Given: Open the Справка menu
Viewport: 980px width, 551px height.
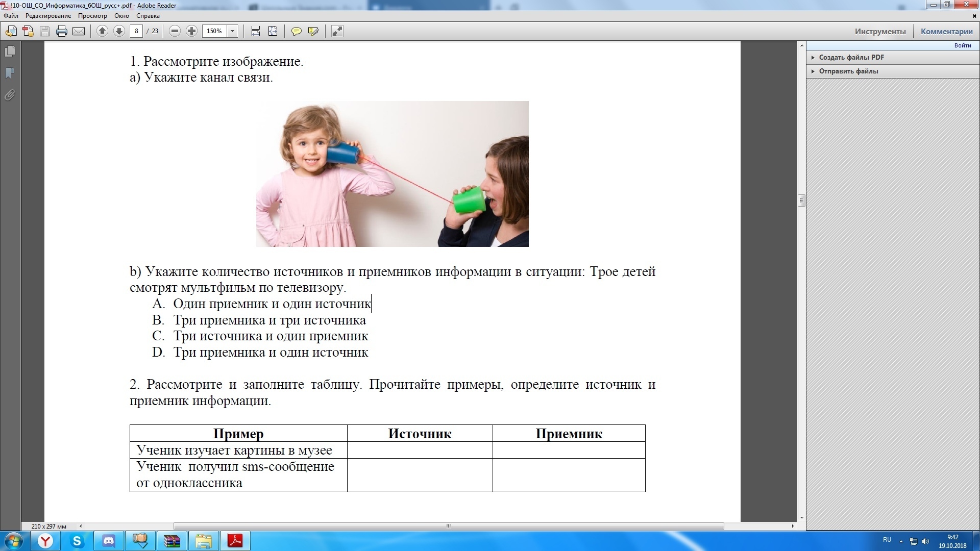Looking at the screenshot, I should tap(148, 16).
